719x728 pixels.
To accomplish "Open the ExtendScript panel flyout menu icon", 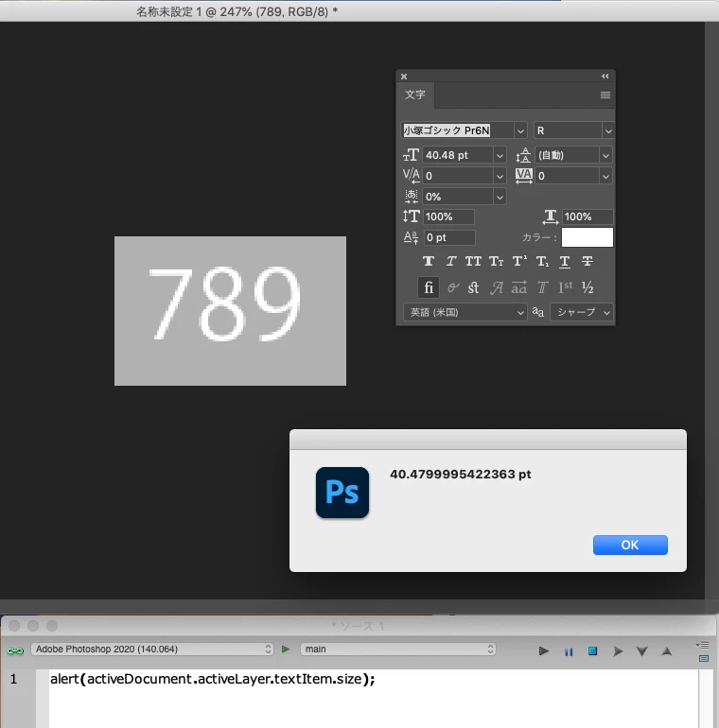I will [x=703, y=646].
